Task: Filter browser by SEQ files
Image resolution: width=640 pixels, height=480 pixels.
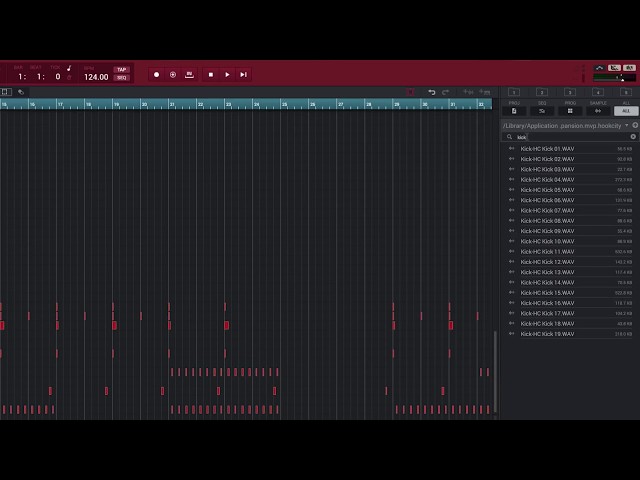Action: point(542,111)
